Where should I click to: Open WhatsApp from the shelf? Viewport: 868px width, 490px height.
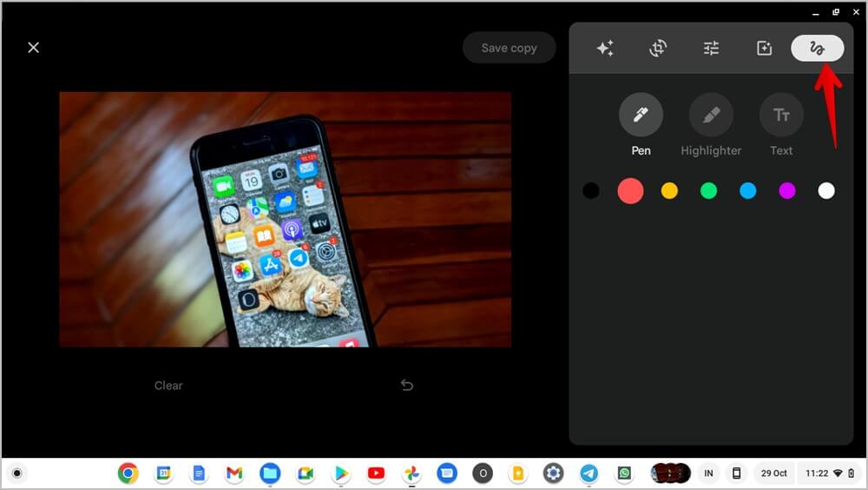pyautogui.click(x=624, y=473)
